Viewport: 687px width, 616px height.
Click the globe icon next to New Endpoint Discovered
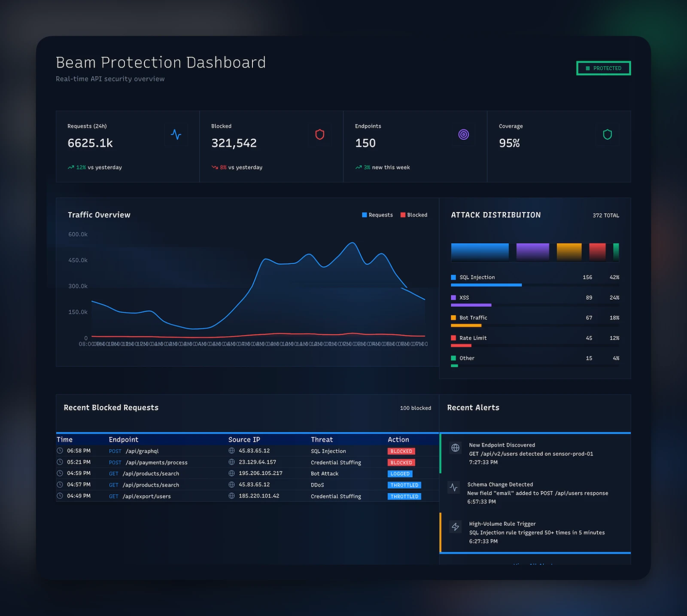pos(455,448)
